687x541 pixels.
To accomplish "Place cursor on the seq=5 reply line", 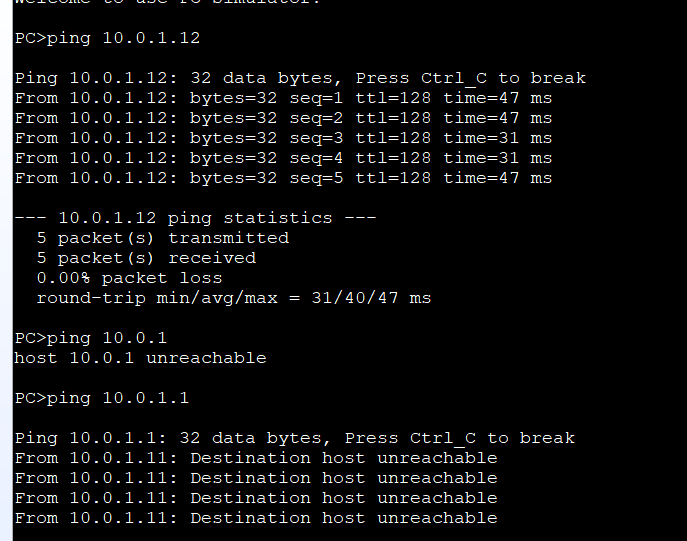I will click(x=283, y=178).
